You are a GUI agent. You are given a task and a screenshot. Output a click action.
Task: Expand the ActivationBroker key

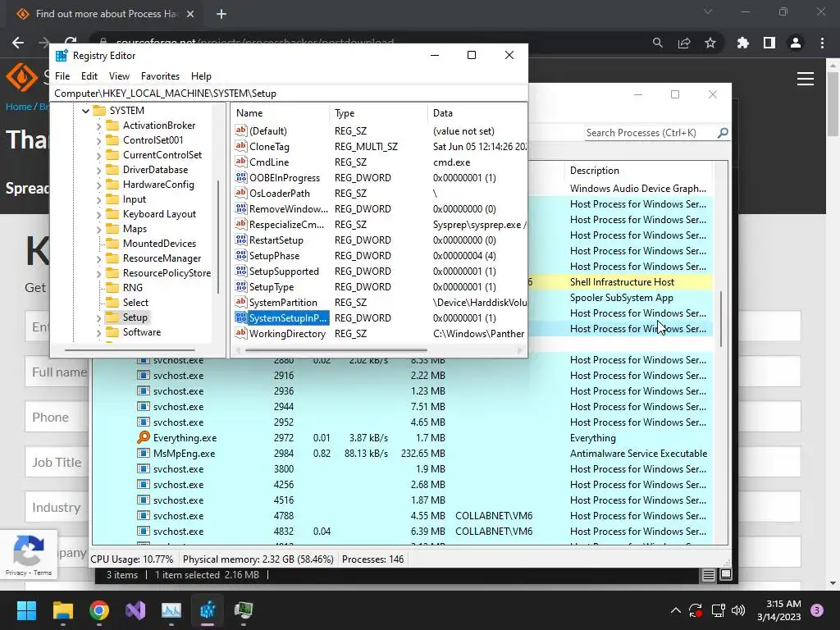click(98, 126)
